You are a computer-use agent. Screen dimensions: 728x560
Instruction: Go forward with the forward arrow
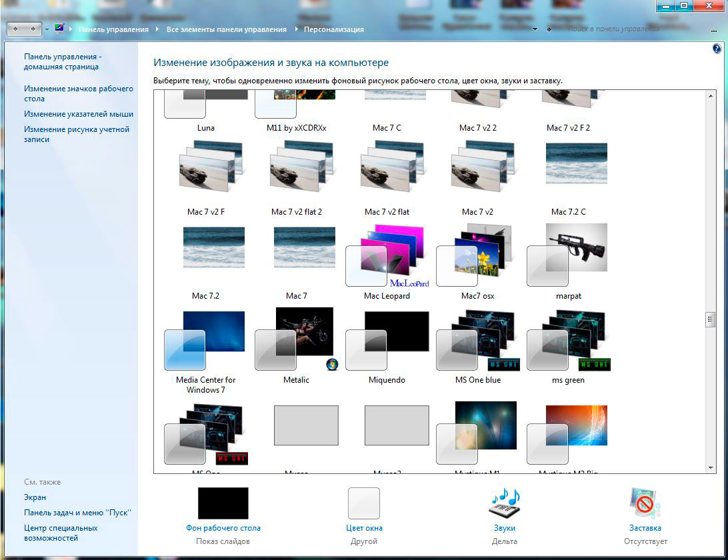(33, 29)
